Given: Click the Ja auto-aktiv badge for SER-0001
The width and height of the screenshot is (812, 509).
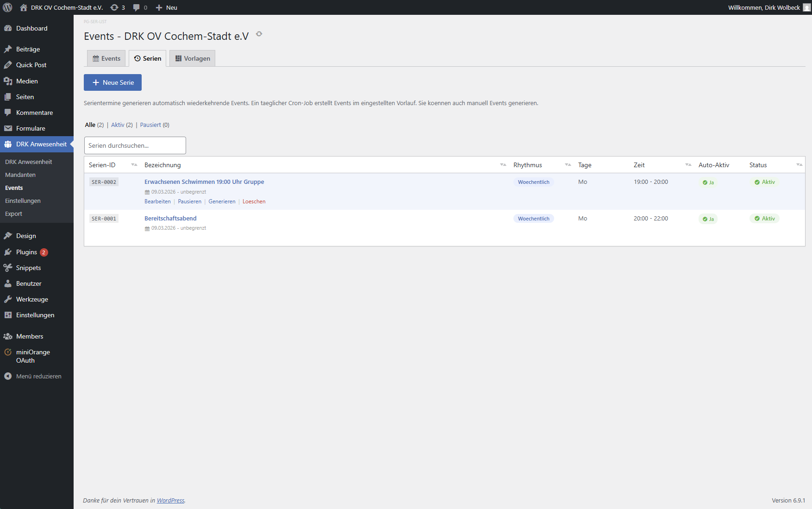Looking at the screenshot, I should [x=708, y=219].
